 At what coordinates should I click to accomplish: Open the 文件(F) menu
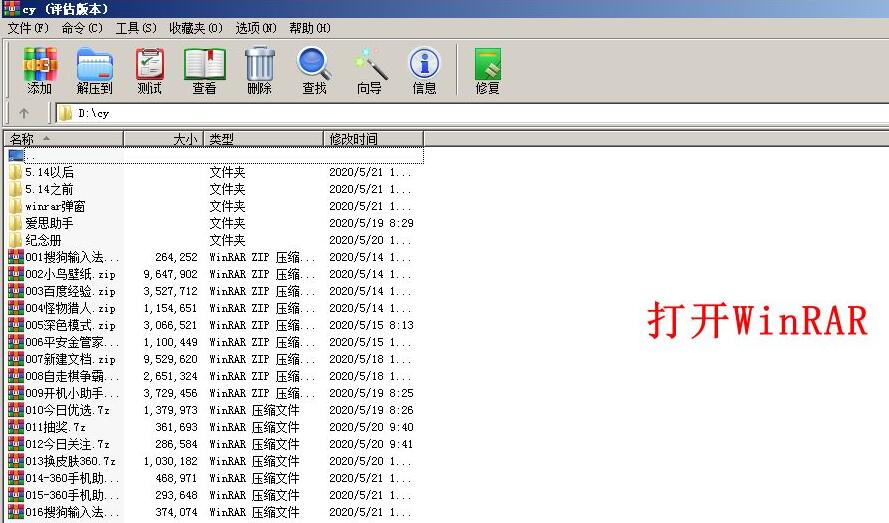point(28,28)
